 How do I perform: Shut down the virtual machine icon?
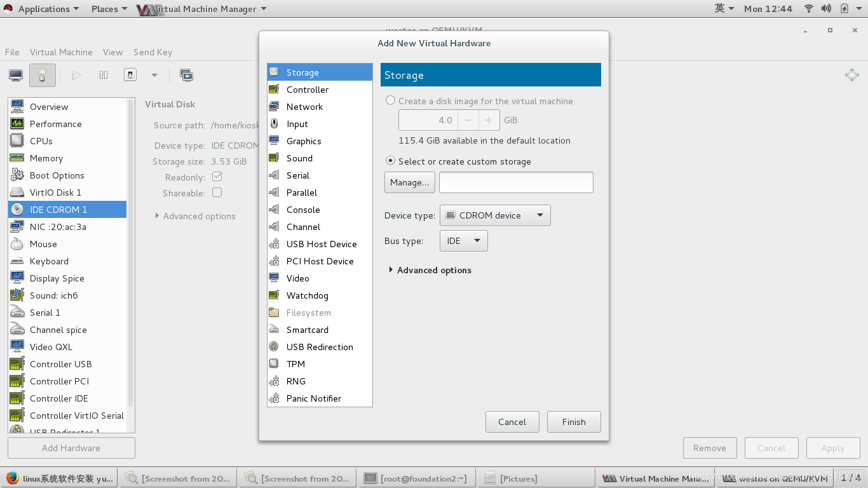pos(130,75)
